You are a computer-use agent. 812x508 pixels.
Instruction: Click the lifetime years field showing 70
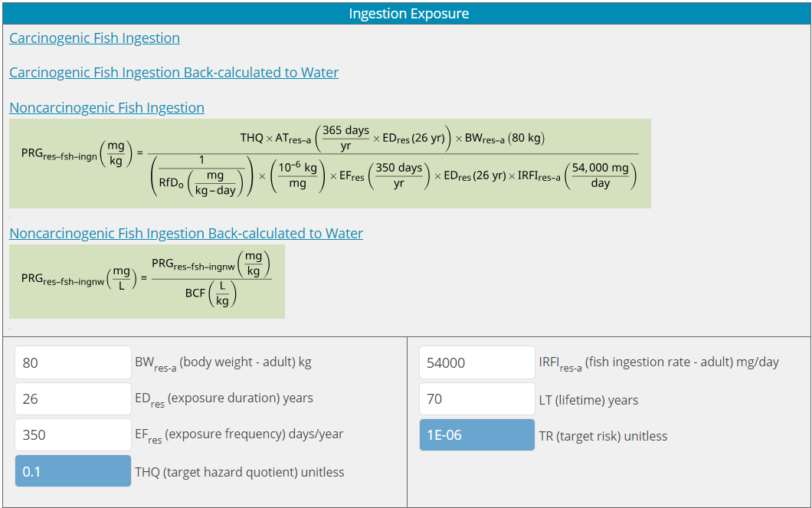point(476,398)
